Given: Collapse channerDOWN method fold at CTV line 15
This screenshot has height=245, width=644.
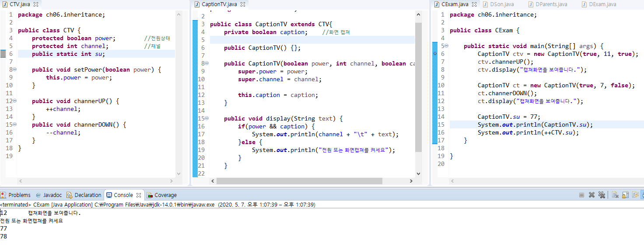Looking at the screenshot, I should click(14, 124).
